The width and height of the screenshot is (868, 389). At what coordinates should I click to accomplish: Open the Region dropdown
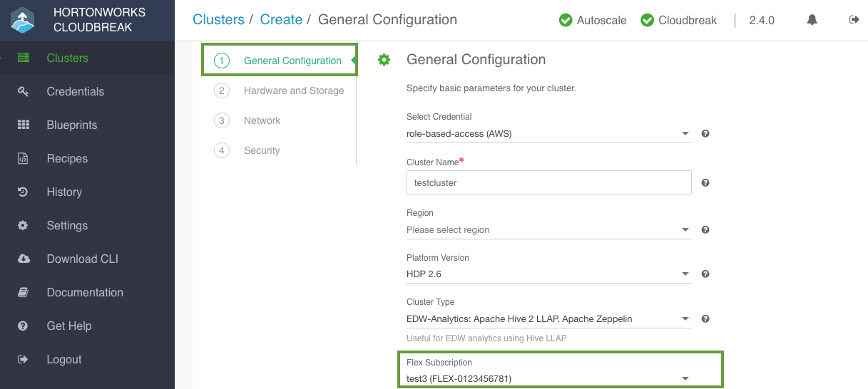coord(548,230)
